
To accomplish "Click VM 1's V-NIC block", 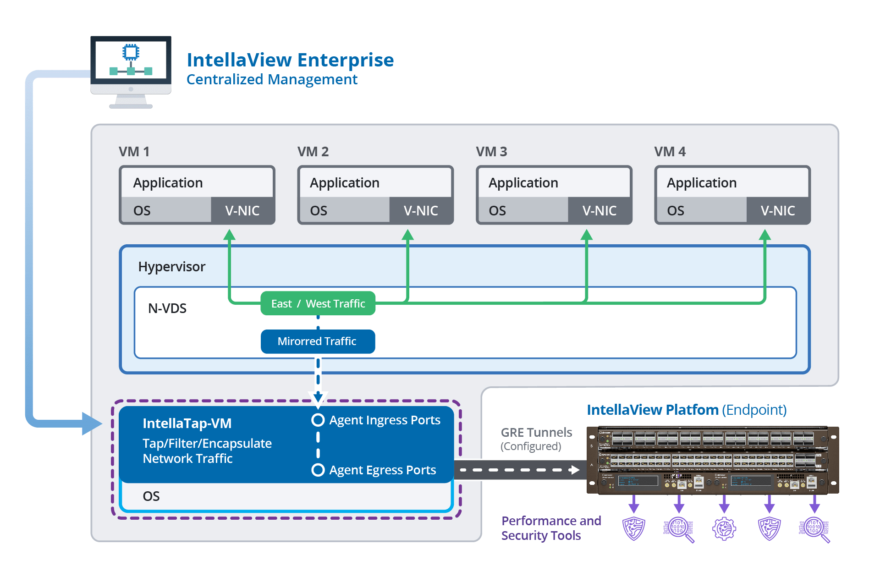I will [242, 210].
